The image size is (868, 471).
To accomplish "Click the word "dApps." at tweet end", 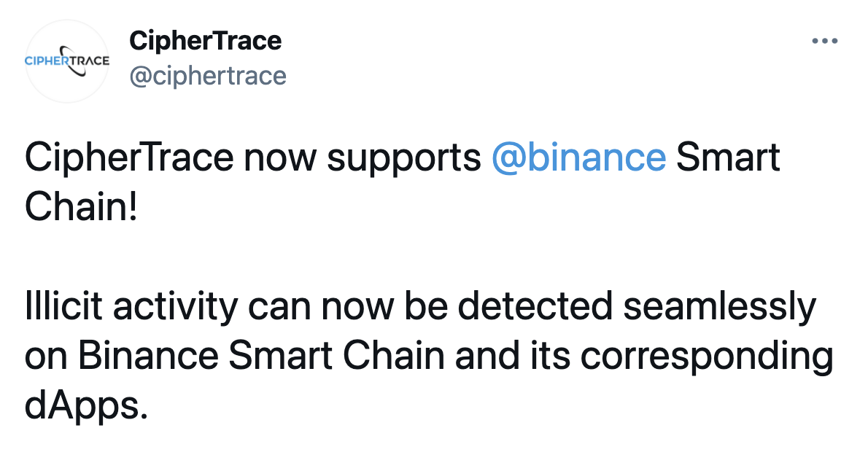I will click(86, 407).
